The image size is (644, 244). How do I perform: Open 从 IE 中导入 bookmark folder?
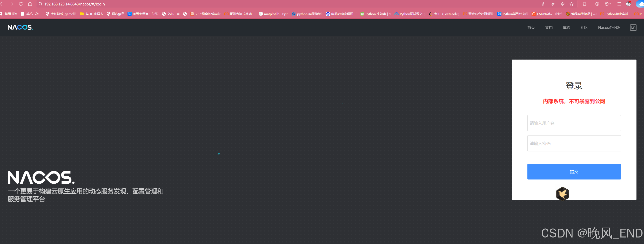coord(91,14)
